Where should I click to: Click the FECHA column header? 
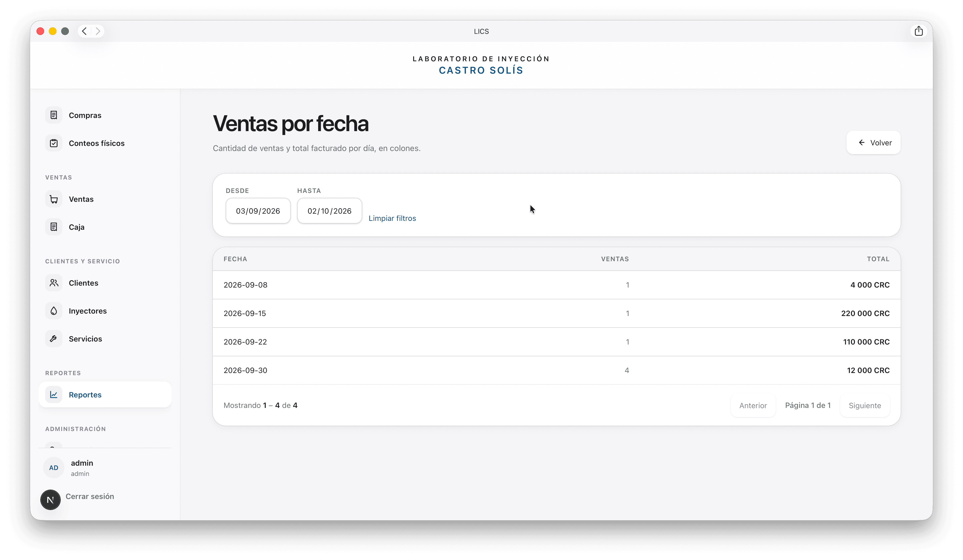pyautogui.click(x=235, y=259)
